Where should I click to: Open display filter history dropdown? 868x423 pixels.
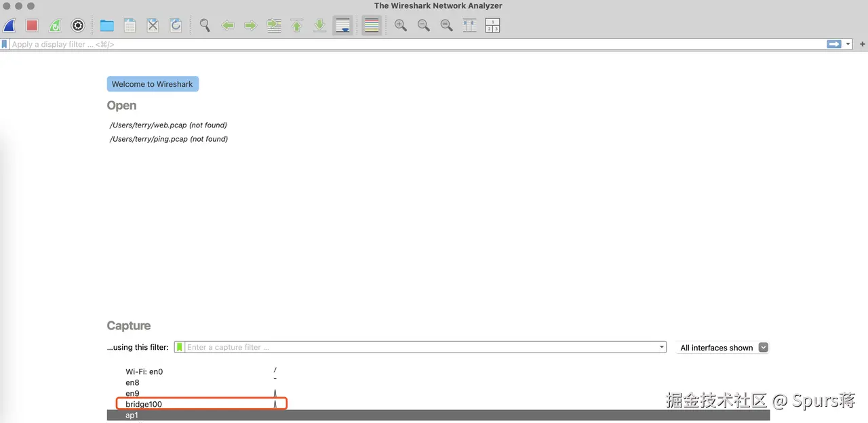(848, 44)
